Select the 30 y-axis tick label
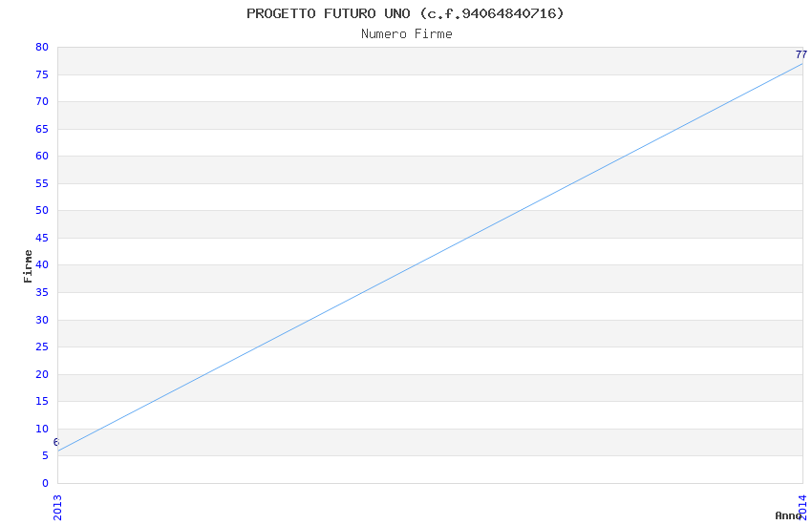The width and height of the screenshot is (812, 525). (x=42, y=320)
